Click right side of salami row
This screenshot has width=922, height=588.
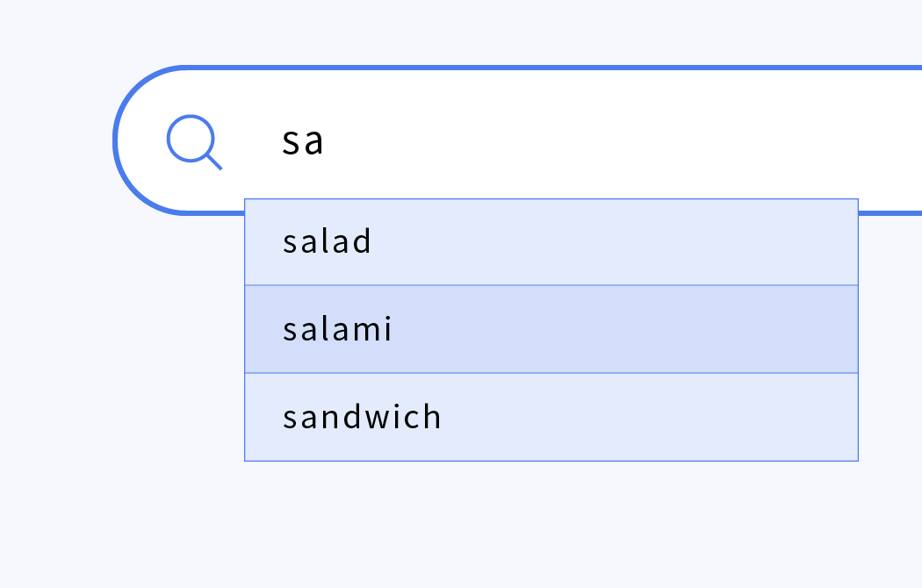click(x=765, y=329)
